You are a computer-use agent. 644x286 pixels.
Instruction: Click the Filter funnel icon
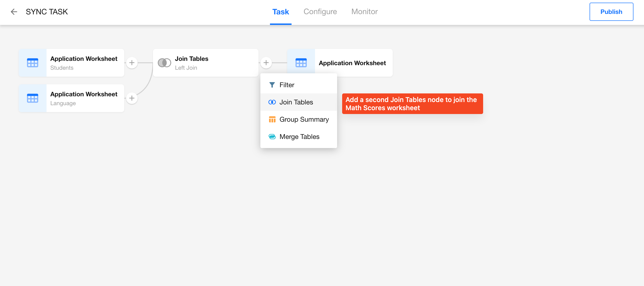pos(272,85)
